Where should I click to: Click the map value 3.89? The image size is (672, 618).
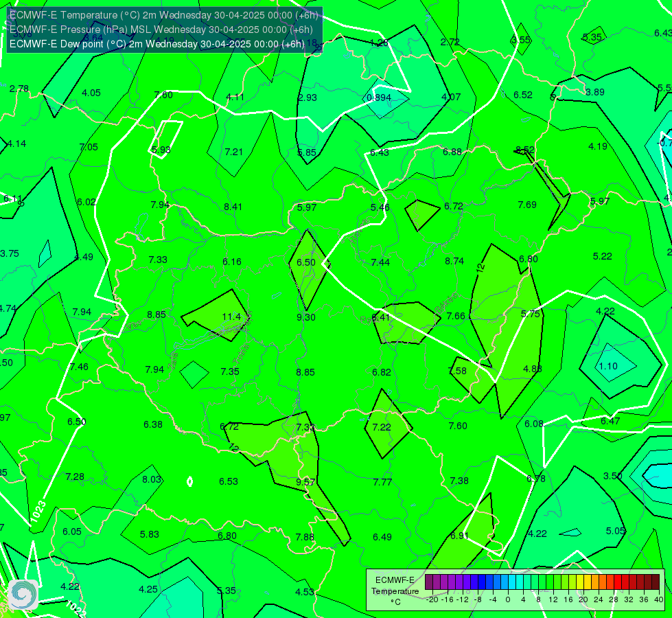[x=595, y=92]
